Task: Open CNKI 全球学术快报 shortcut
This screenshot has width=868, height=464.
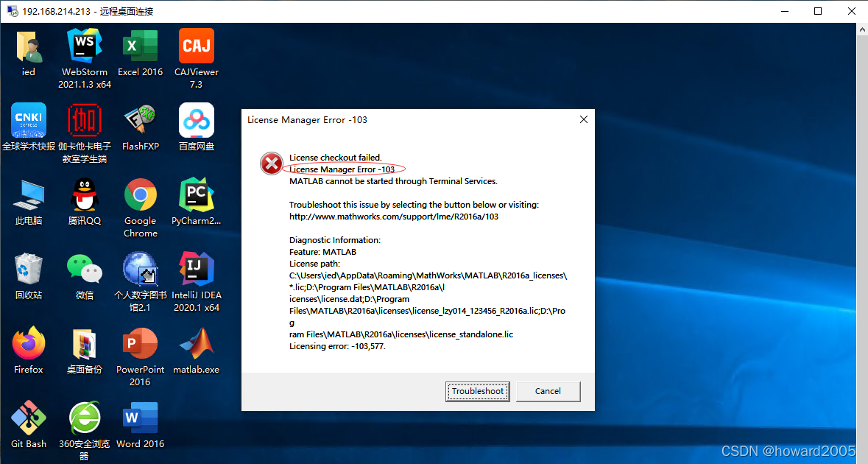Action: click(x=28, y=120)
